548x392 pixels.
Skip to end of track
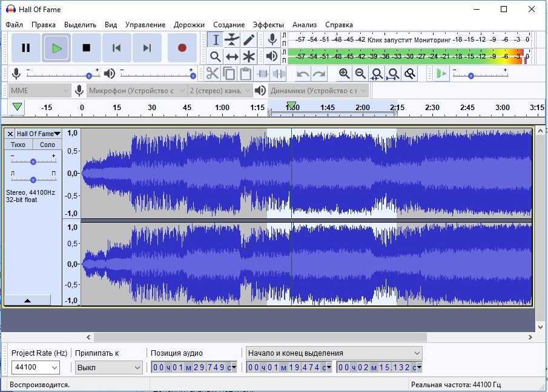[147, 48]
